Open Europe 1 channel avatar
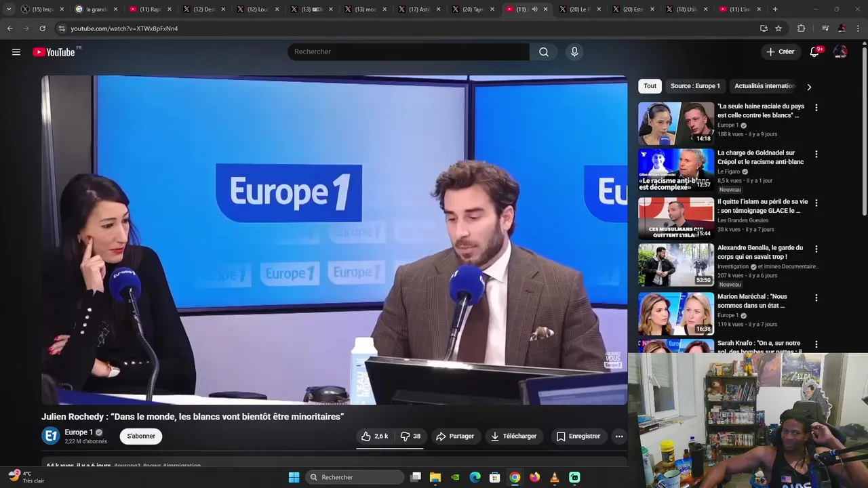868x488 pixels. coord(51,436)
